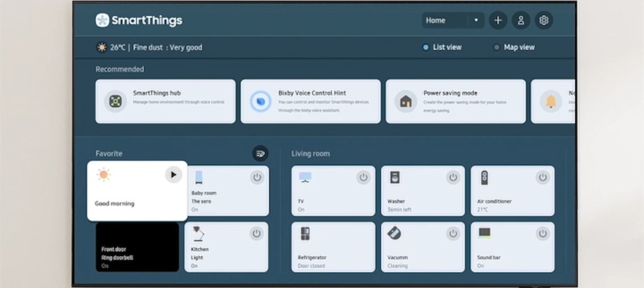
Task: Click the Vacuum device icon
Action: (394, 233)
